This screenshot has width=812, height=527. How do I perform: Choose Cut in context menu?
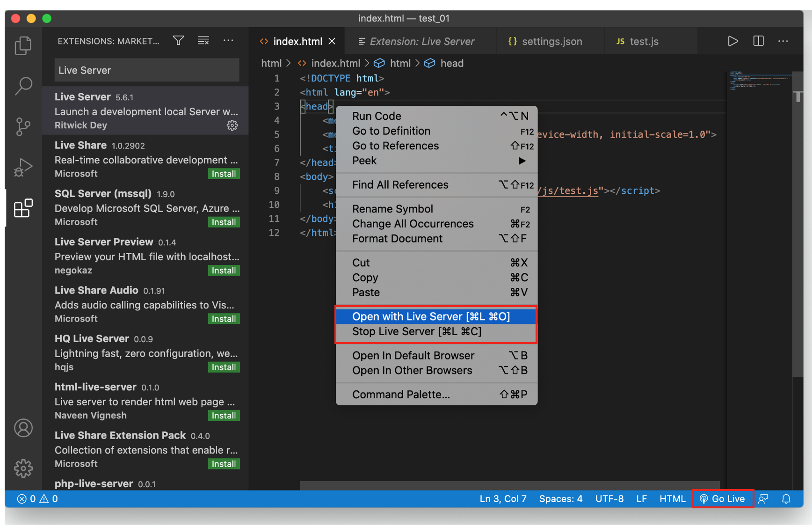click(436, 263)
